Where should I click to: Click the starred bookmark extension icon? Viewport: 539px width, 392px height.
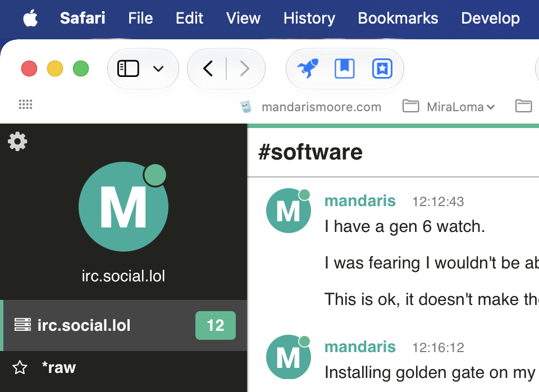382,69
